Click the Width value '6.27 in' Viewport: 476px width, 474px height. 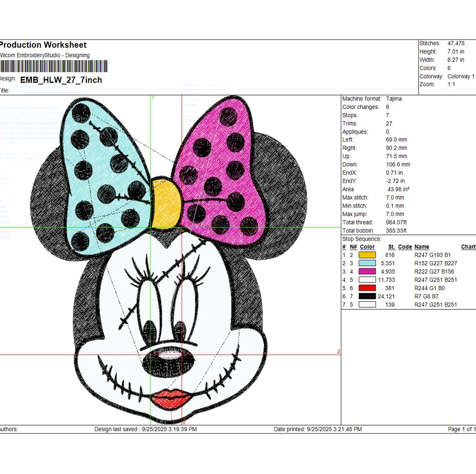click(456, 60)
